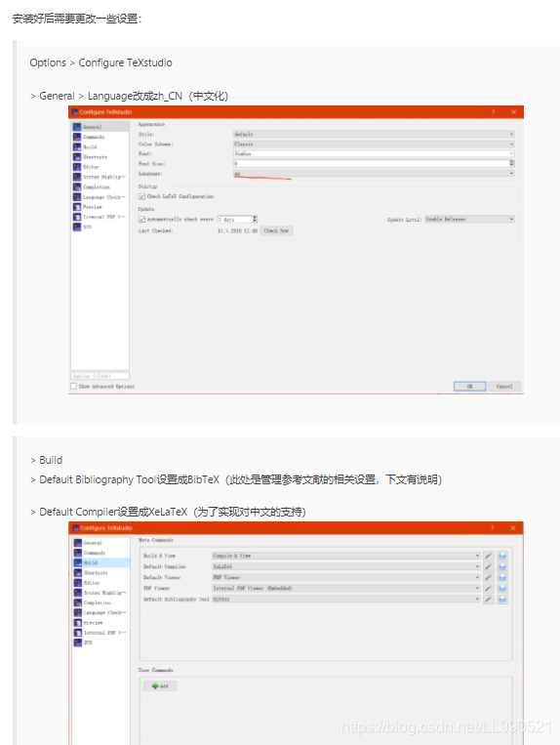Open the Style dropdown showing default

coord(374,134)
